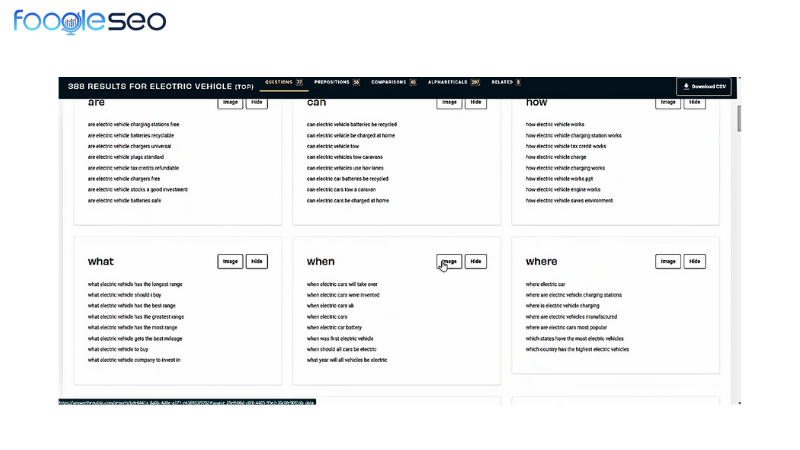Hide the 'when' questions card
The height and width of the screenshot is (450, 800).
[x=476, y=261]
